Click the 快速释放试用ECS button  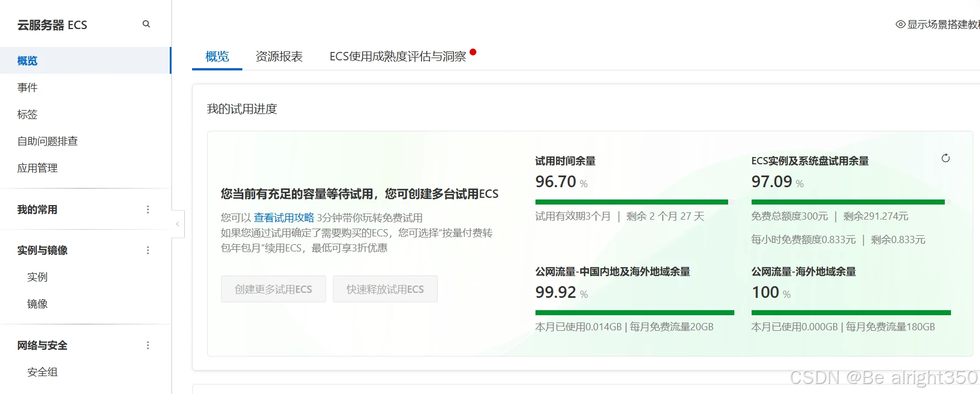click(x=385, y=289)
